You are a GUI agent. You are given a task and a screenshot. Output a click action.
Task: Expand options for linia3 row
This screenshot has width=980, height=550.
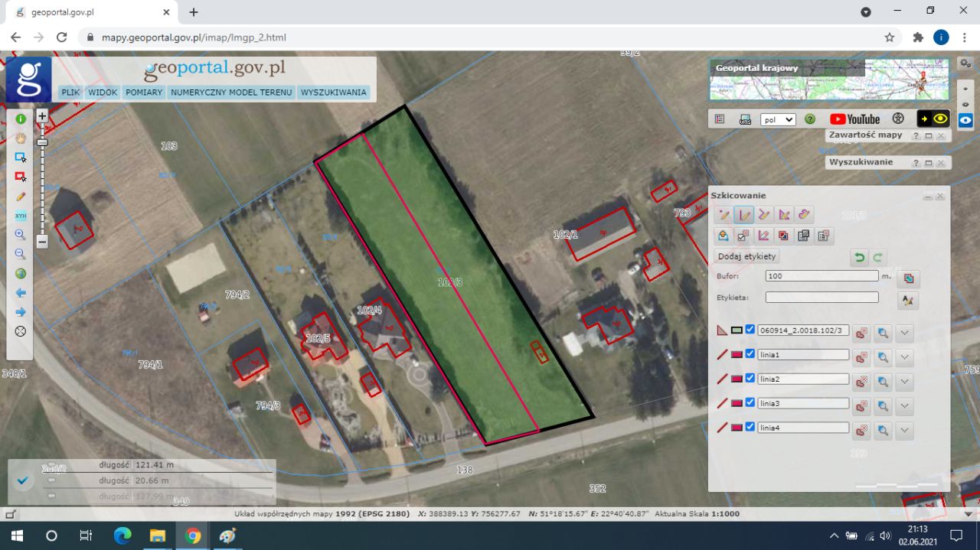coord(905,405)
